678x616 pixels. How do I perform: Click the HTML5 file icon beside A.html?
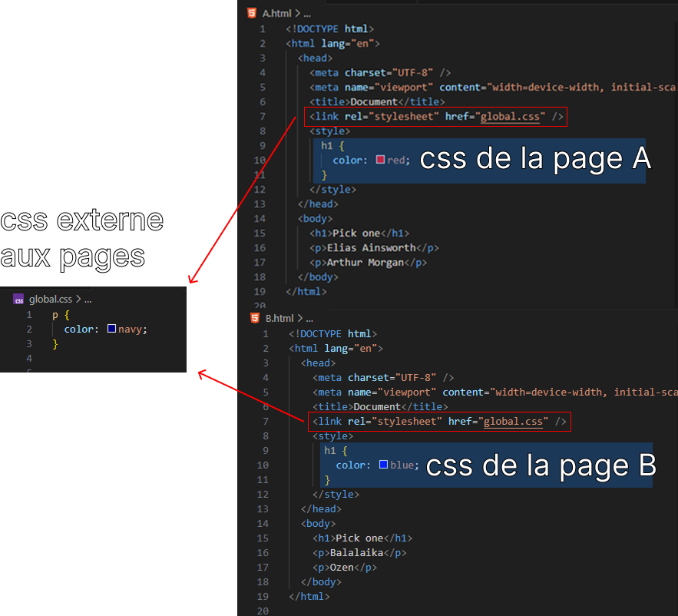[251, 13]
